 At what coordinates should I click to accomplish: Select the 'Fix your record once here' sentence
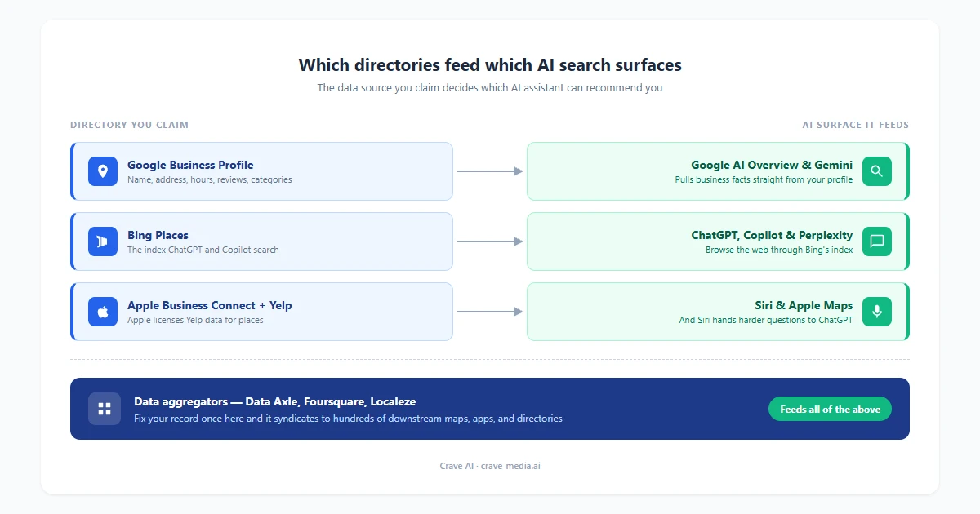click(348, 419)
